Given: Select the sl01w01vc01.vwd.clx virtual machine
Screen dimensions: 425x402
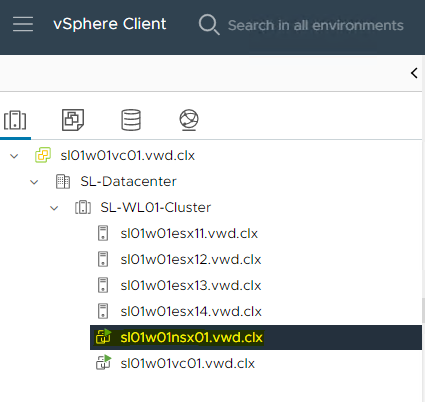Looking at the screenshot, I should click(188, 364).
